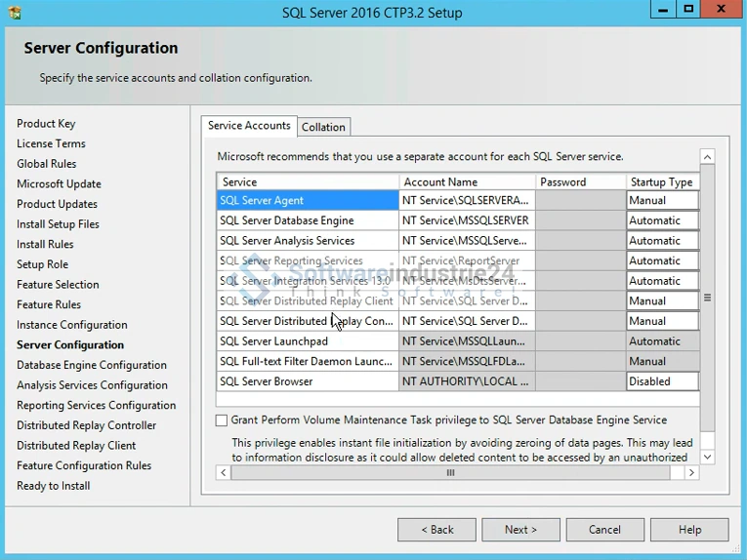Open Startup Type dropdown for SQL Server Agent
This screenshot has height=560, width=747.
coord(662,200)
